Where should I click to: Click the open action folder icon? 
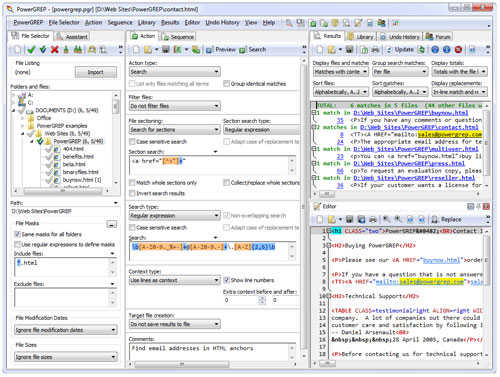(148, 50)
